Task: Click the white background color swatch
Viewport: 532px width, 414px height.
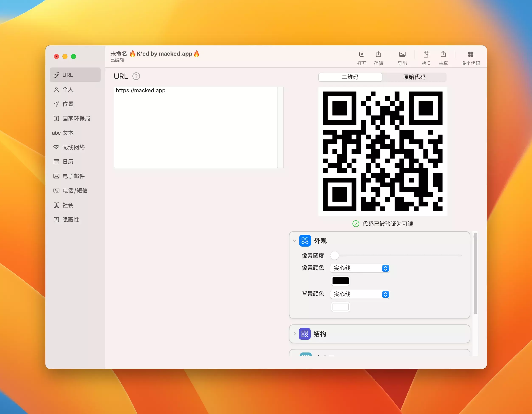Action: point(340,307)
